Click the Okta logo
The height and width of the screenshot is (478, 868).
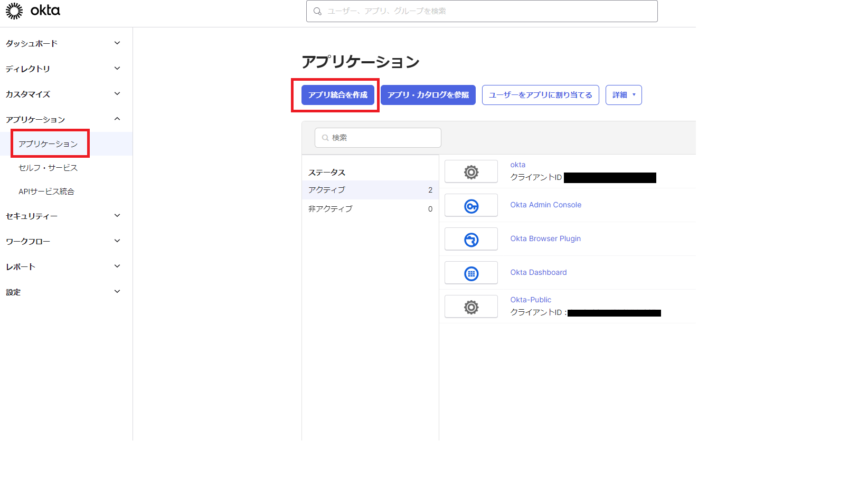(33, 11)
